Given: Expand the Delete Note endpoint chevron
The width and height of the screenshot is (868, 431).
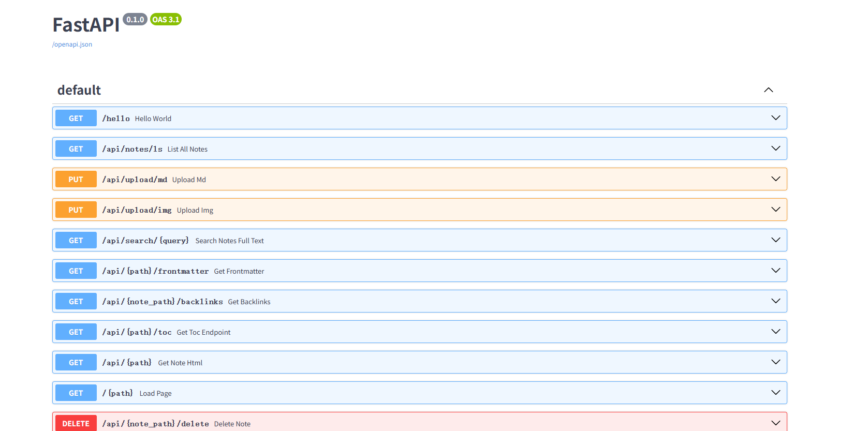Looking at the screenshot, I should pyautogui.click(x=776, y=423).
